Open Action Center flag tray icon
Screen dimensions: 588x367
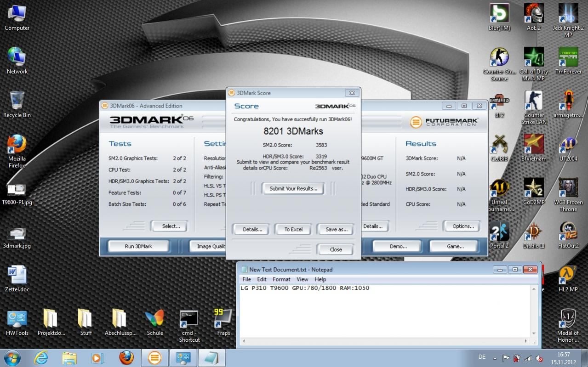click(506, 358)
